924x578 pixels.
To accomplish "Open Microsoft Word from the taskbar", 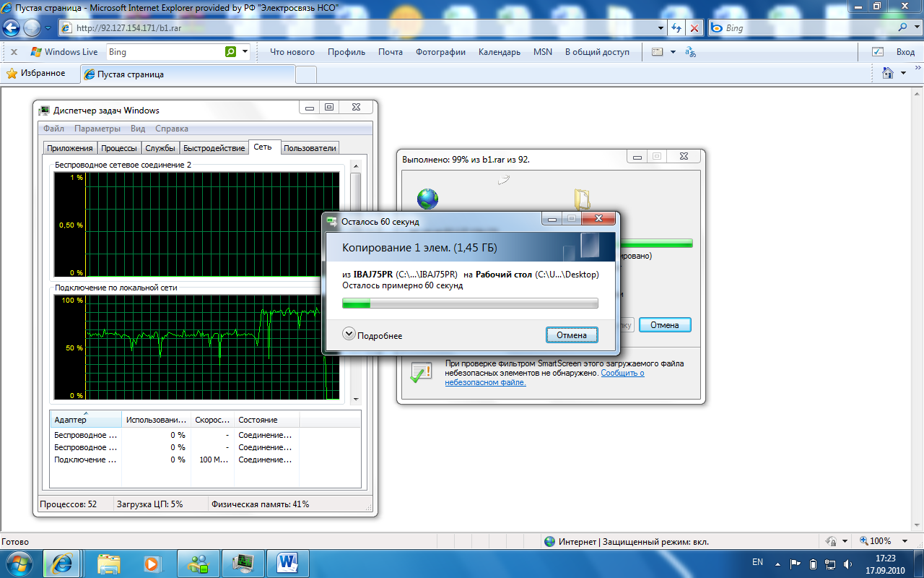I will point(287,563).
